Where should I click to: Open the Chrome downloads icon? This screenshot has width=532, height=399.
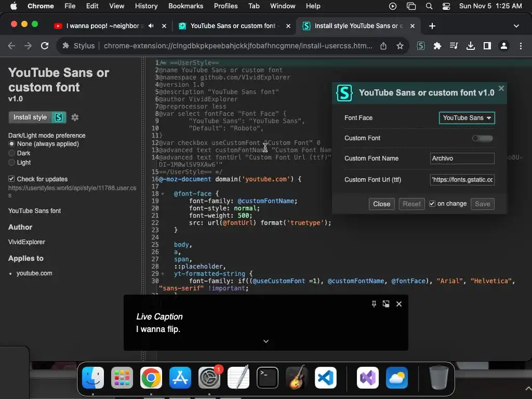click(x=471, y=46)
